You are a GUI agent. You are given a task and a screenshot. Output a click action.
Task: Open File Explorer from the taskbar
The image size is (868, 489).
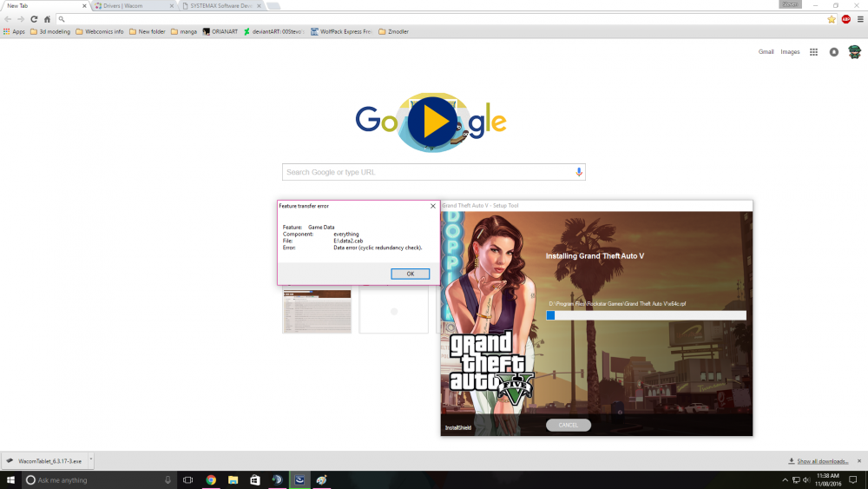point(233,479)
